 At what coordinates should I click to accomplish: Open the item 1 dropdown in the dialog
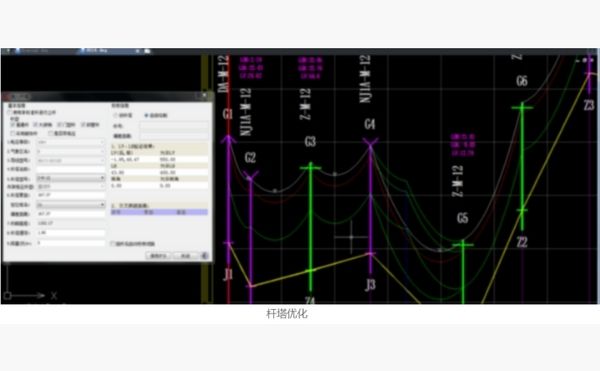(70, 142)
